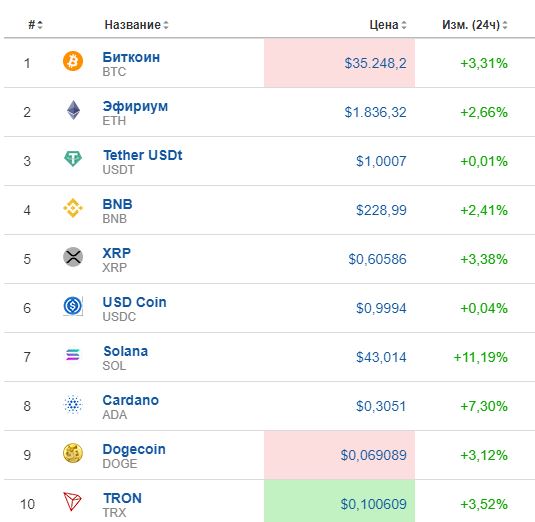The image size is (535, 522).
Task: Sort table by Цена column
Action: click(388, 25)
